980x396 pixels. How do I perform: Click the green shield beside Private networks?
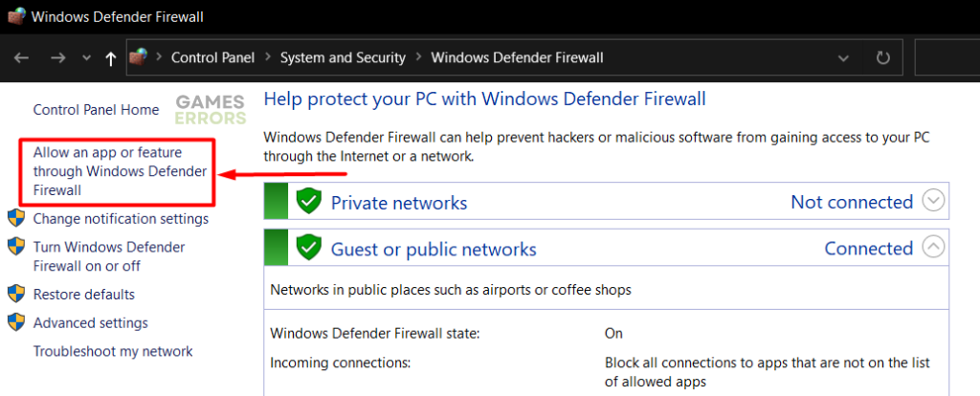(307, 202)
